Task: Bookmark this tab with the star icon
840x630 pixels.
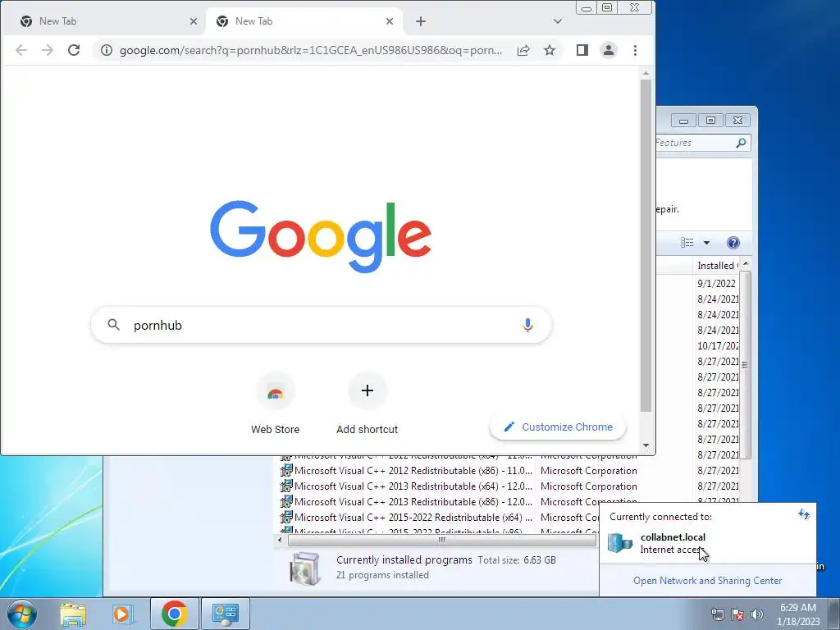Action: point(550,50)
